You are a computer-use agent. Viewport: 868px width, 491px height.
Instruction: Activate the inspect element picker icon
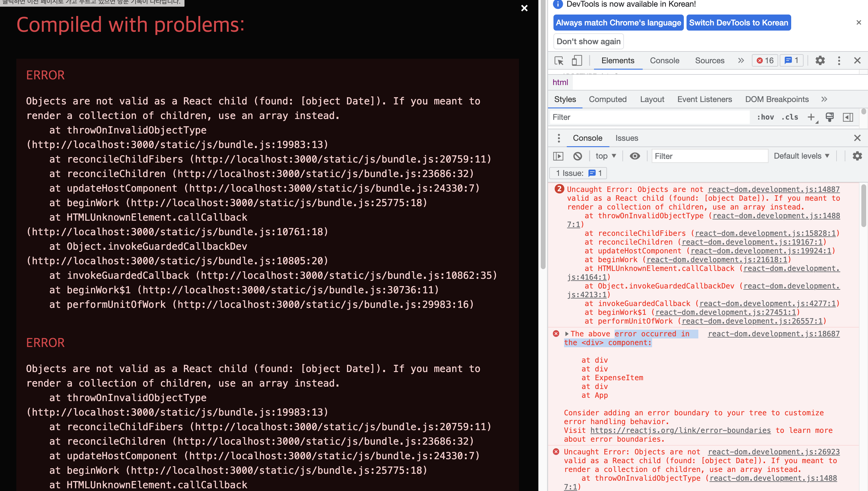(559, 61)
